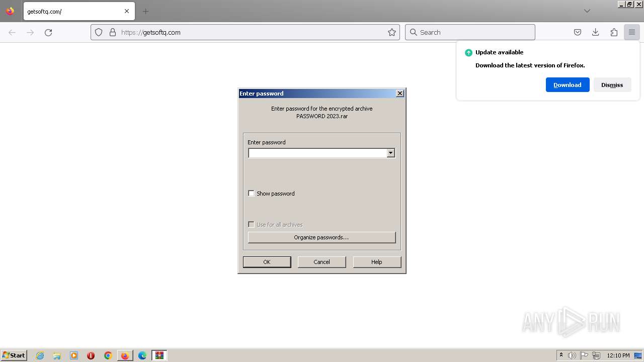The image size is (644, 362).
Task: Switch to Firefox in the taskbar
Action: [125, 355]
